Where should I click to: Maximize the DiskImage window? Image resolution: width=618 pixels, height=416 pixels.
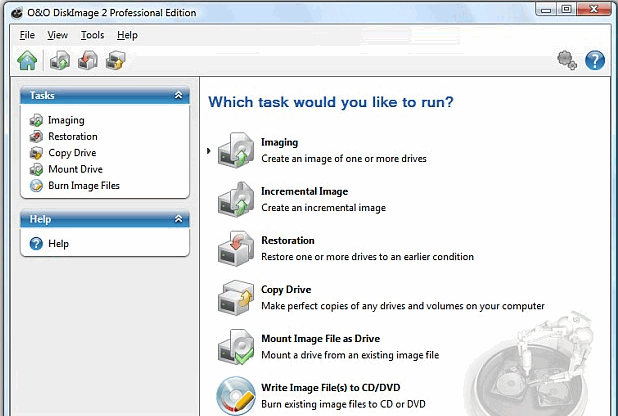point(566,9)
